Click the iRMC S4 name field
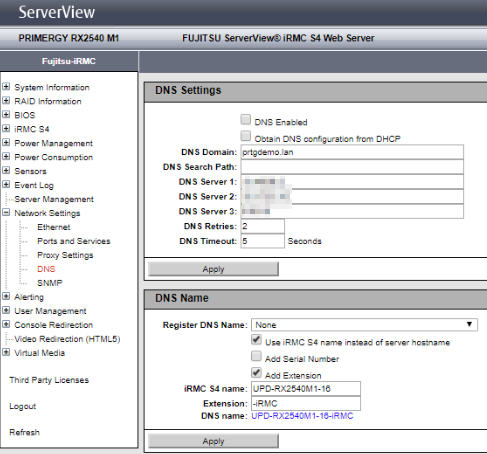 coord(306,389)
